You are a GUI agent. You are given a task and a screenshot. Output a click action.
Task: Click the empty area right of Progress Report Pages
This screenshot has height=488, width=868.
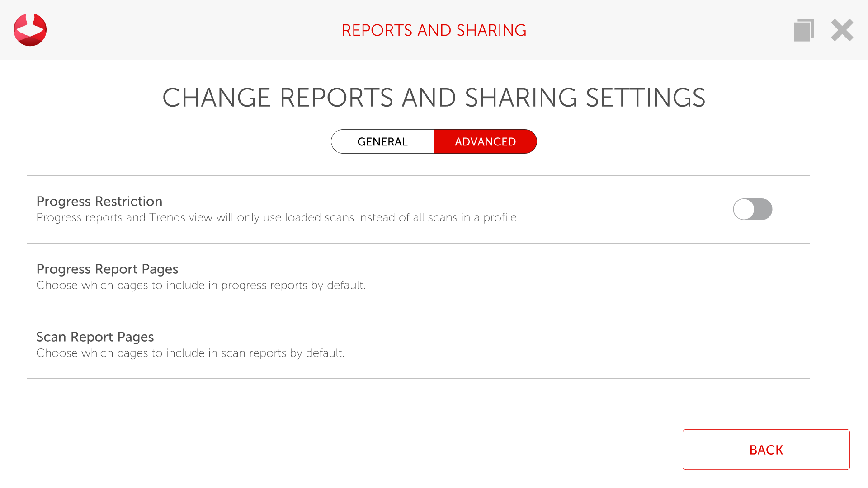click(588, 277)
